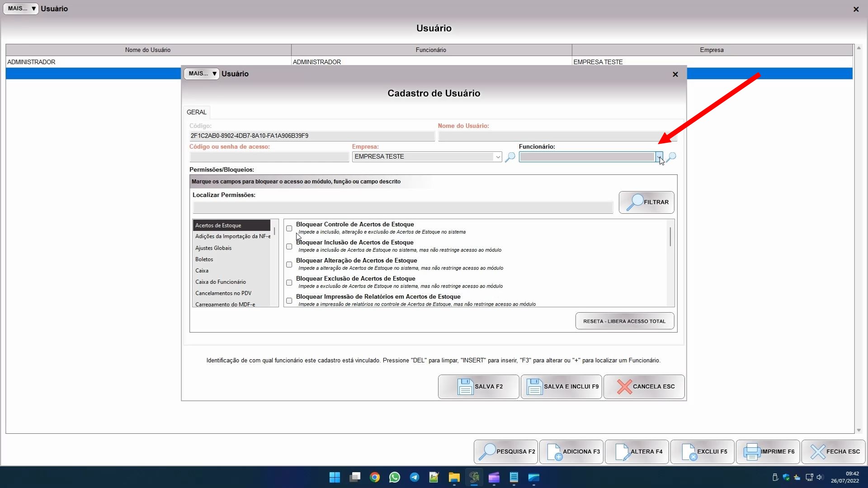Screen dimensions: 868x488
Task: Click the Salva F2 floppy disk button
Action: pos(478,387)
